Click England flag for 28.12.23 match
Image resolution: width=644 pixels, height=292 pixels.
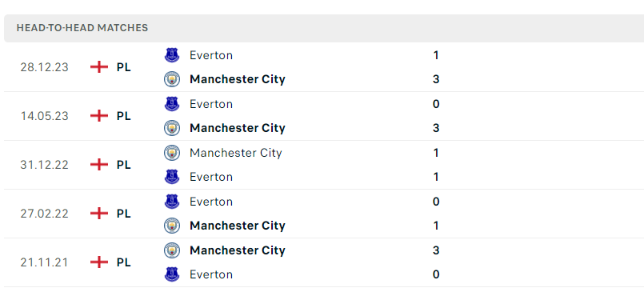pyautogui.click(x=99, y=67)
